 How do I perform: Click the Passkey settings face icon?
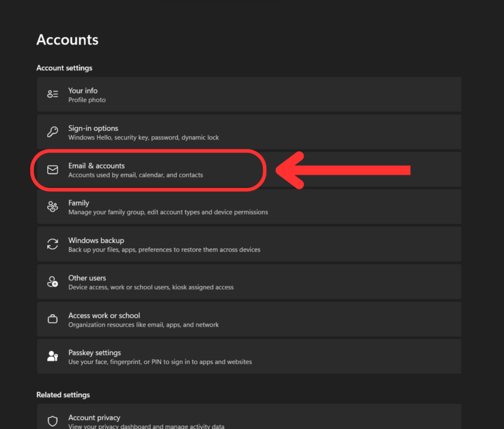[53, 356]
